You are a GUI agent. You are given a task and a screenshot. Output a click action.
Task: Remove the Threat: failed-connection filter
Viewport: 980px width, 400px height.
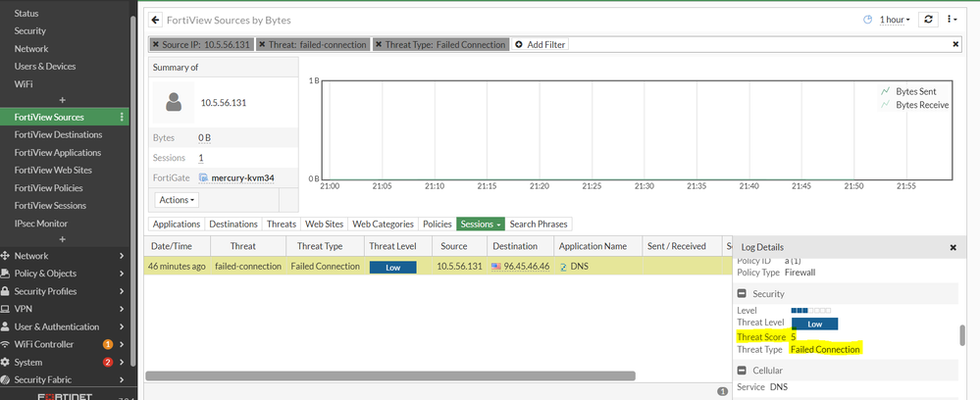click(262, 45)
